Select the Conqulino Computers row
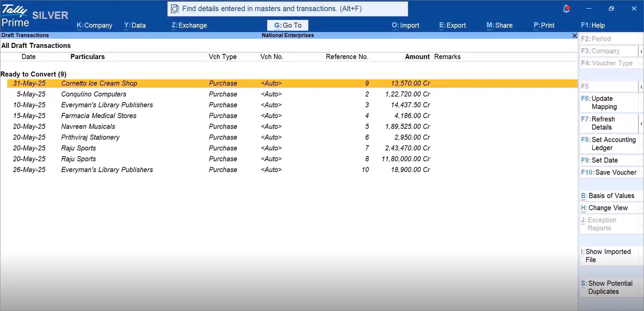The width and height of the screenshot is (644, 311). 292,94
